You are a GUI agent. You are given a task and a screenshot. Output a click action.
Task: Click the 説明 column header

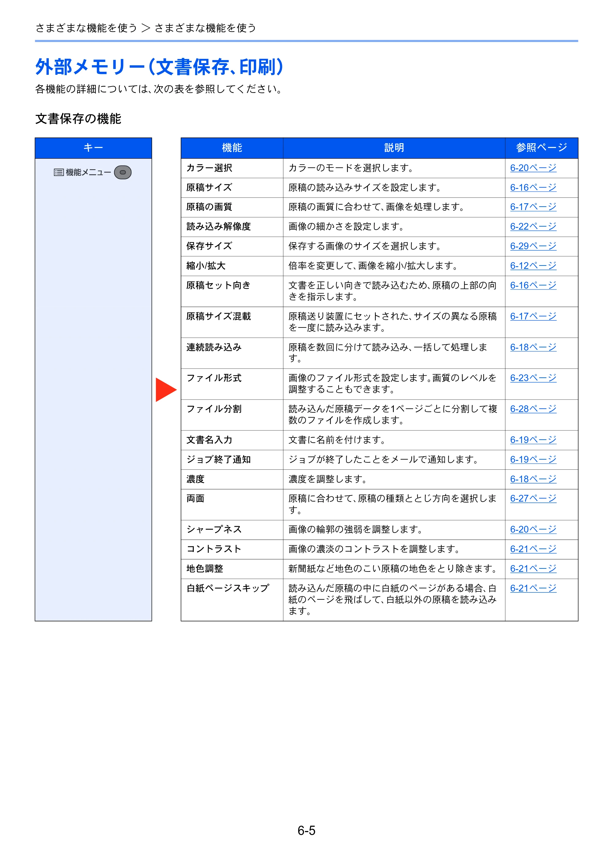click(x=394, y=148)
